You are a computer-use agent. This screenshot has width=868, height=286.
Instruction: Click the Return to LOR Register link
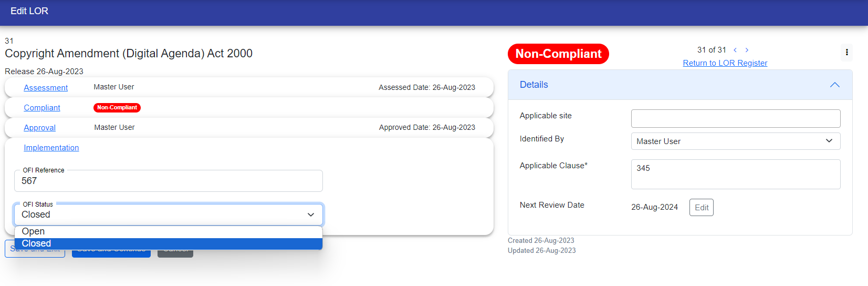tap(725, 63)
